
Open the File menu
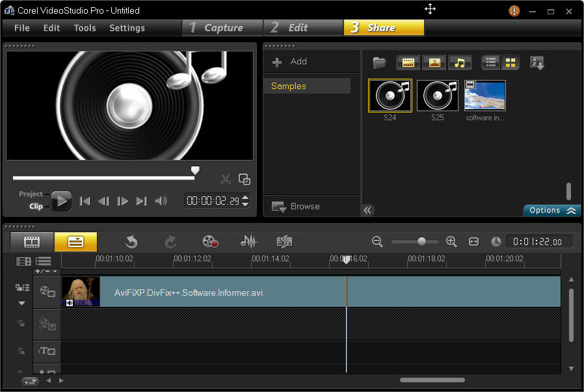(x=21, y=28)
